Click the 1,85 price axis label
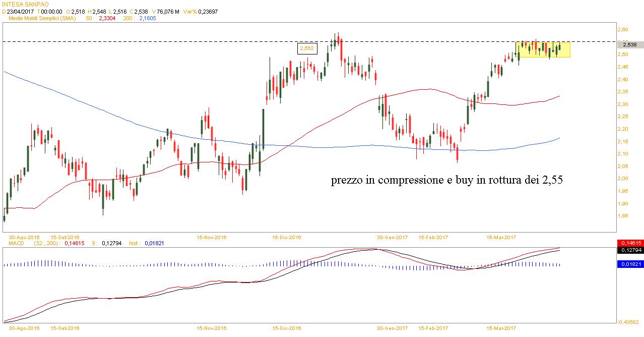The width and height of the screenshot is (644, 337). click(x=624, y=215)
